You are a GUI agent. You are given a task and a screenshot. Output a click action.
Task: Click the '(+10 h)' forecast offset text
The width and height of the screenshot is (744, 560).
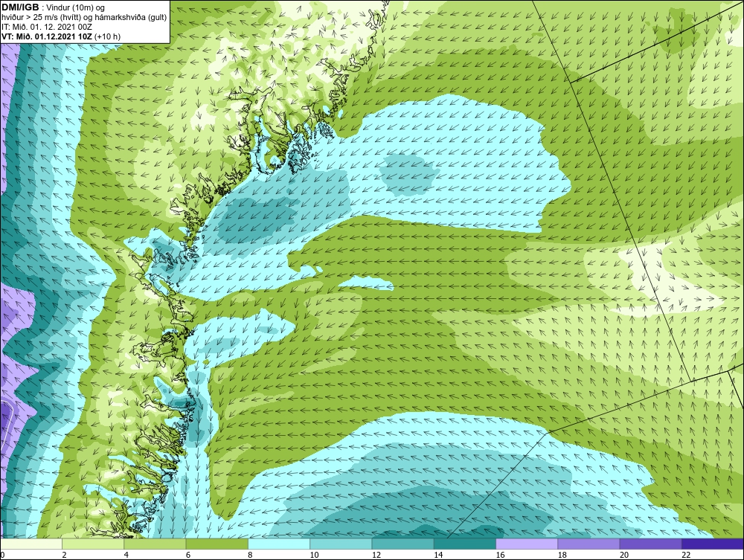pyautogui.click(x=108, y=36)
